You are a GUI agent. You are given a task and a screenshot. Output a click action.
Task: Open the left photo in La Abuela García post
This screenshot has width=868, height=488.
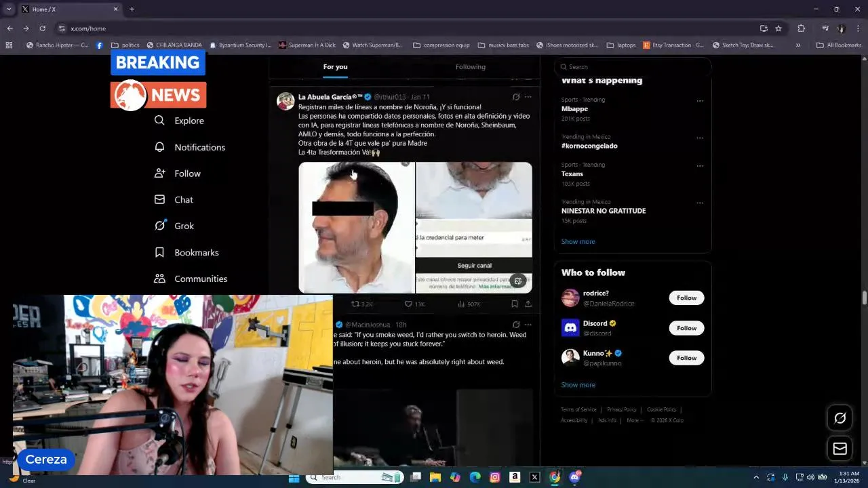pos(356,227)
